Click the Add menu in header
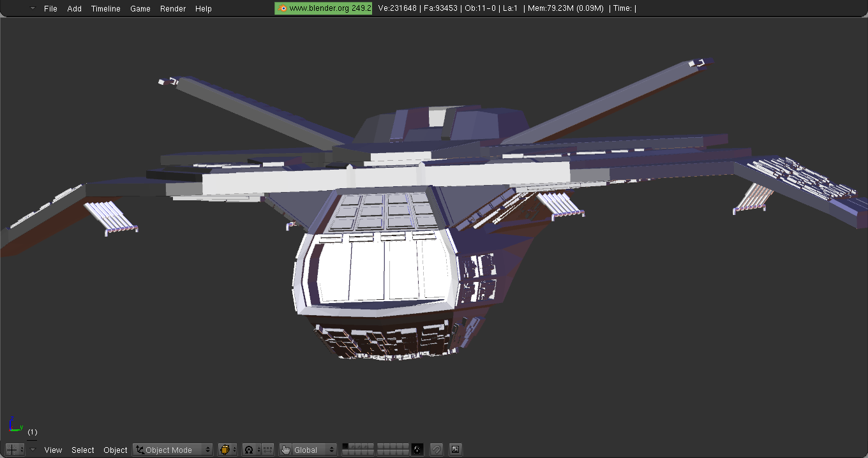Screen dimensions: 868x458 tap(75, 8)
